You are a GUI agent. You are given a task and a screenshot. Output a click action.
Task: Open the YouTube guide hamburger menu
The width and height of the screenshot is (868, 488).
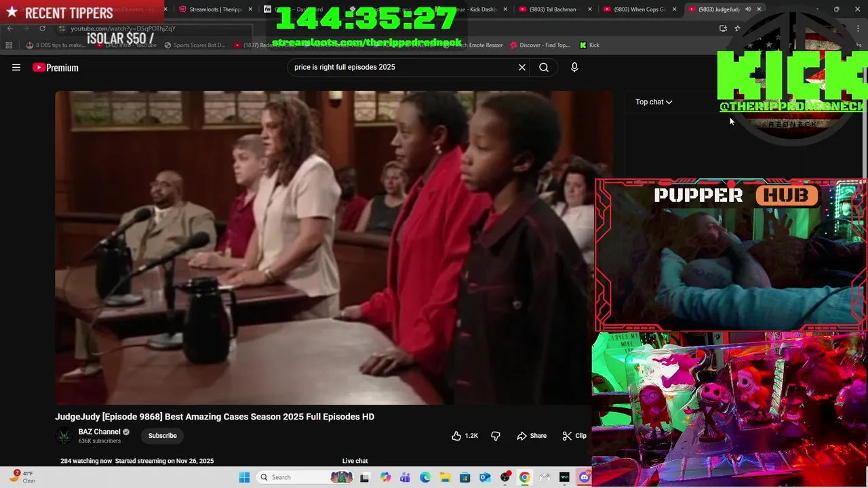16,67
